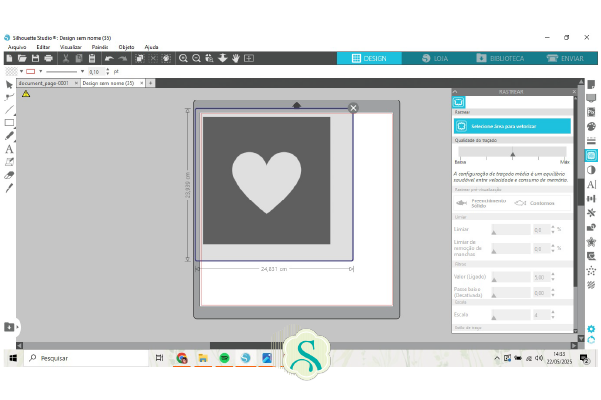Screen dimensions: 601x400
Task: Select the Knife tool
Action: pyautogui.click(x=9, y=188)
